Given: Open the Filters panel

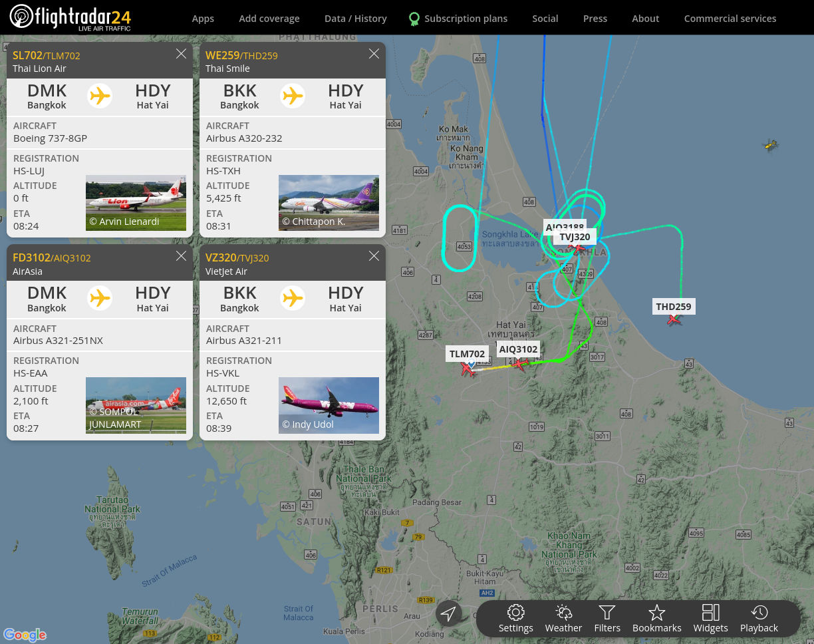Looking at the screenshot, I should tap(607, 619).
